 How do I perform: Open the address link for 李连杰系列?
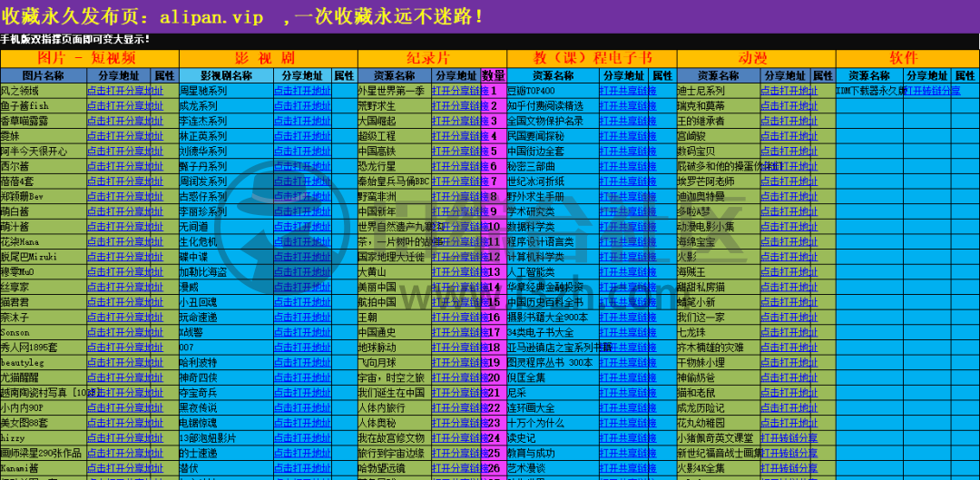tap(302, 121)
